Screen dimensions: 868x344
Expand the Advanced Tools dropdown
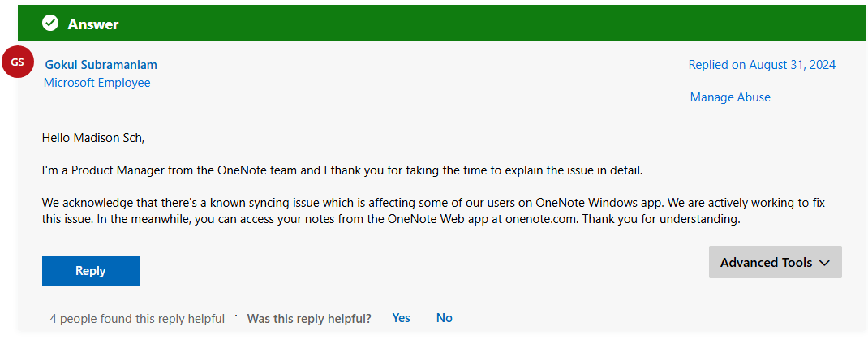click(x=775, y=262)
